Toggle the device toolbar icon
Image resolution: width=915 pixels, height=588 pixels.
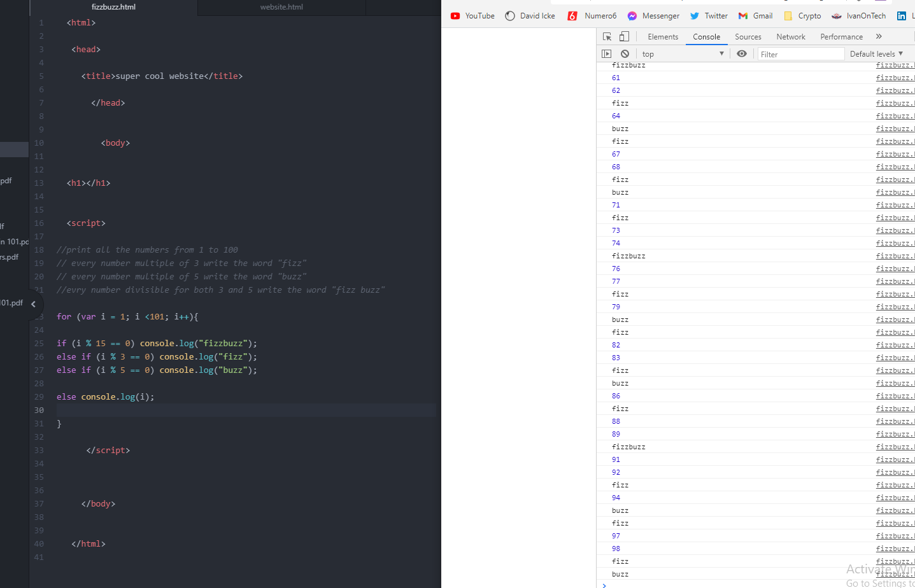click(x=624, y=36)
